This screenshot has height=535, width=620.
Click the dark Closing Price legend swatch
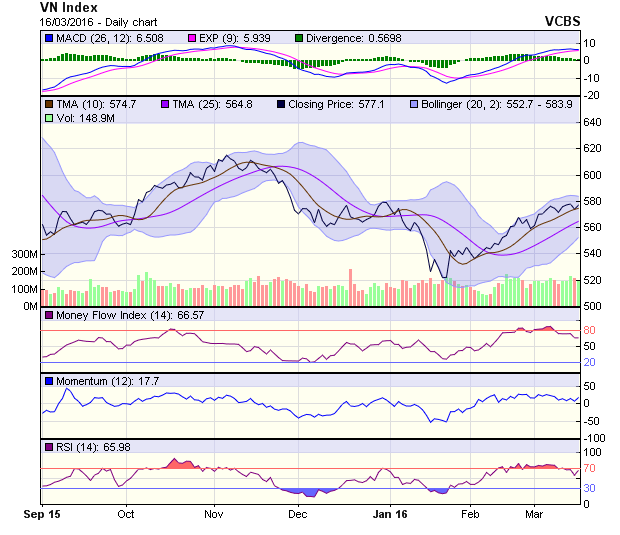pyautogui.click(x=281, y=103)
